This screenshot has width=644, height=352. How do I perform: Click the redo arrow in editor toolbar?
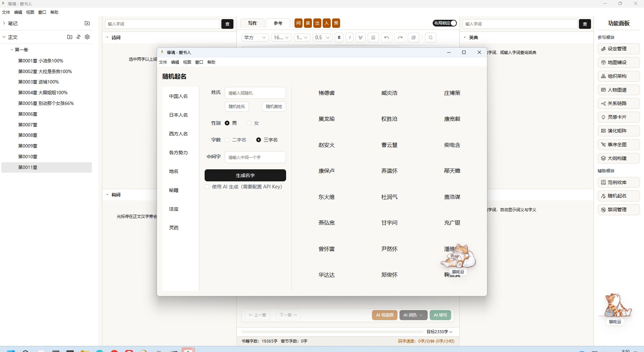tap(400, 38)
